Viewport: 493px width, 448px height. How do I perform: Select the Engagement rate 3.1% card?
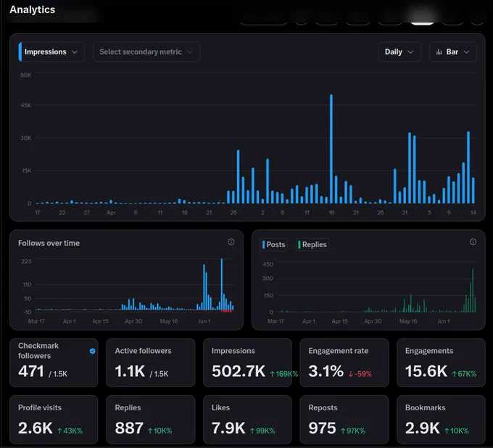[x=344, y=362]
